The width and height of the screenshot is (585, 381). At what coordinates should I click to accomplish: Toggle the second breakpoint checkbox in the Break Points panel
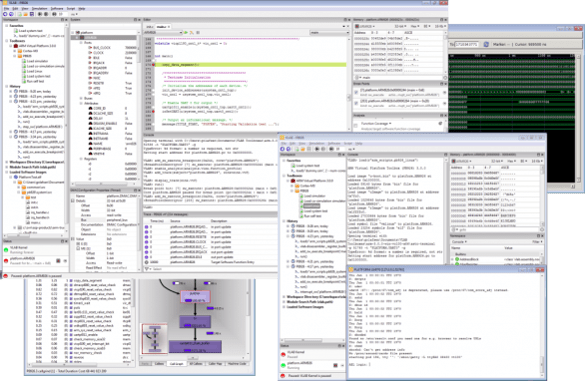(x=356, y=103)
